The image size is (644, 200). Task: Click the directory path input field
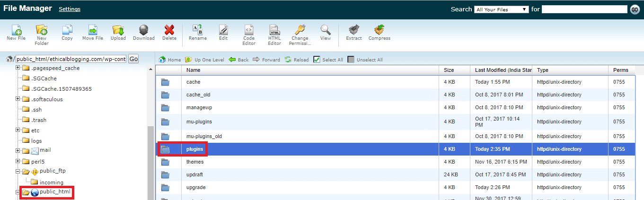point(71,59)
